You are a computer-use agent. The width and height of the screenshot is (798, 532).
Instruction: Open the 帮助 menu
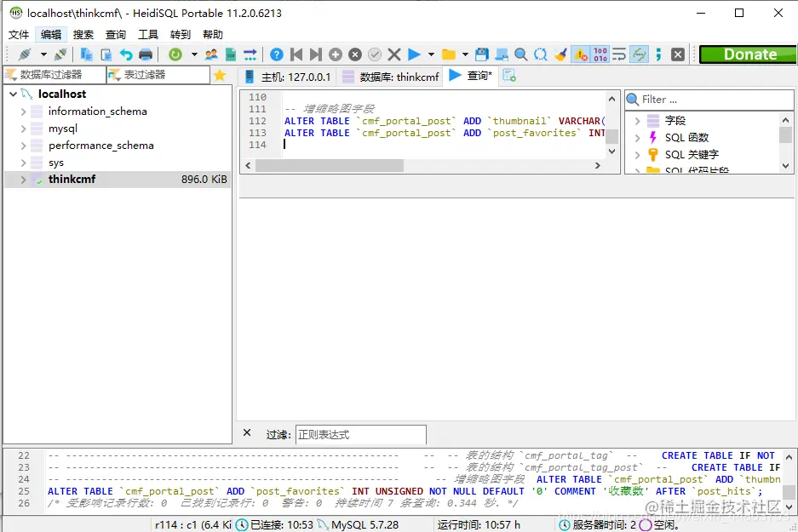(213, 35)
